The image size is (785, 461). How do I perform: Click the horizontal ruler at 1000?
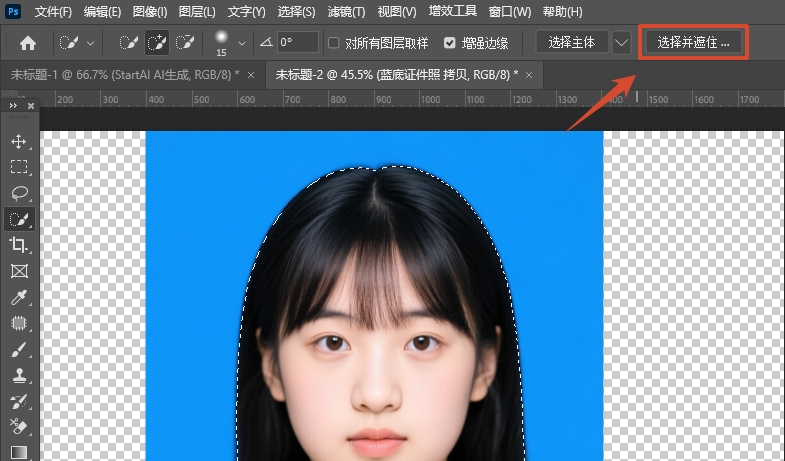click(431, 100)
